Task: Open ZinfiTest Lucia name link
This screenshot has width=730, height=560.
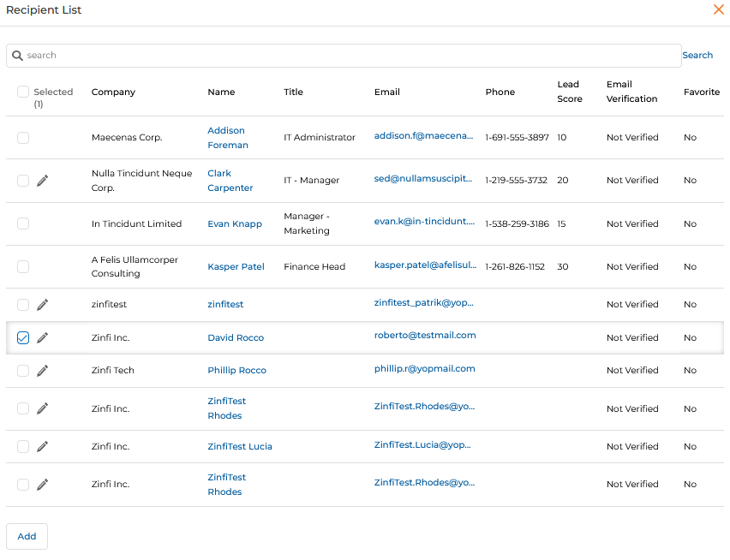Action: tap(240, 446)
